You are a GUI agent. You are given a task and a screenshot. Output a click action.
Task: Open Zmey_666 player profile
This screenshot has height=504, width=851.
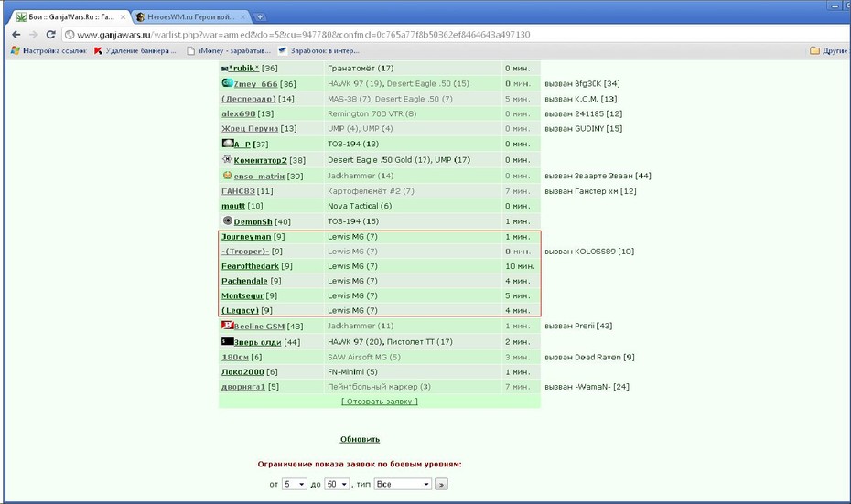(255, 84)
